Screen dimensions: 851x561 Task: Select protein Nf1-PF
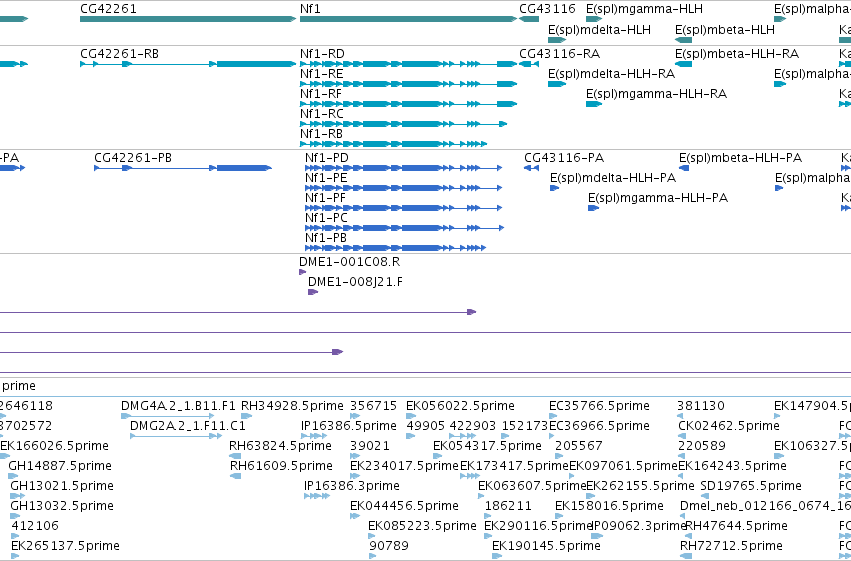tap(403, 208)
